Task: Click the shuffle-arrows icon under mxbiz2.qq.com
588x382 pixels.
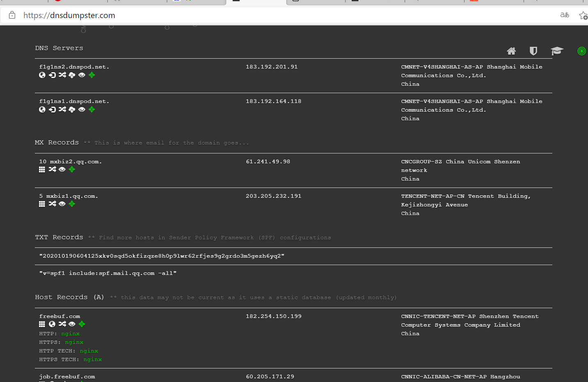Action: tap(52, 169)
